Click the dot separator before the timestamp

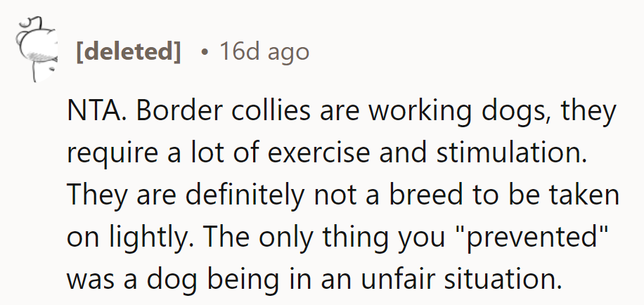[x=205, y=53]
